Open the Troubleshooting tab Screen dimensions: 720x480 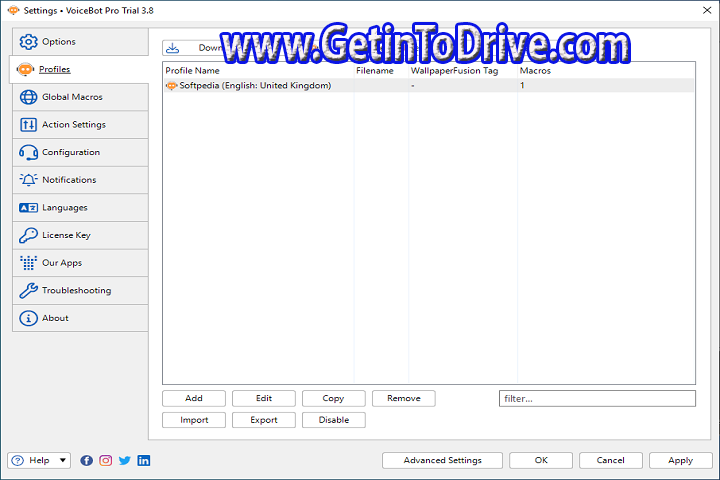pos(80,290)
